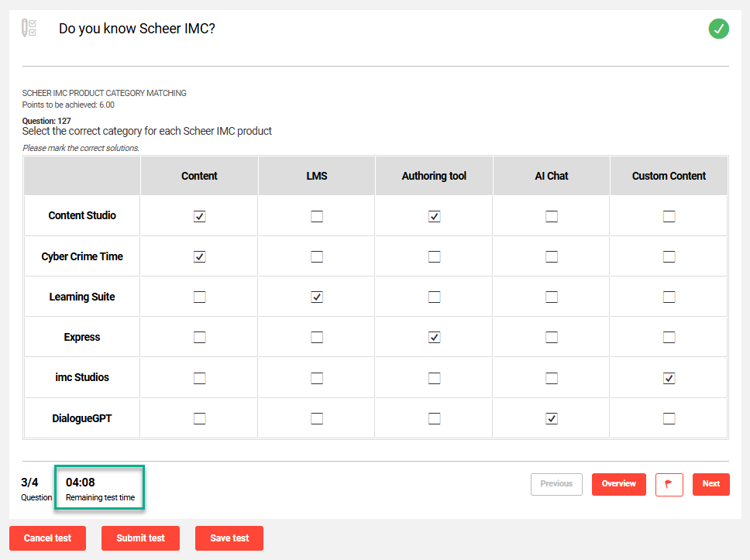Click the 04:08 remaining test time

coord(81,482)
